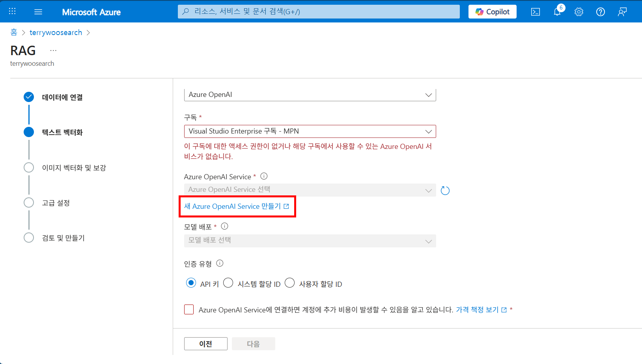Viewport: 642px width, 364px height.
Task: Open the Azure portal hamburger menu
Action: click(x=38, y=11)
